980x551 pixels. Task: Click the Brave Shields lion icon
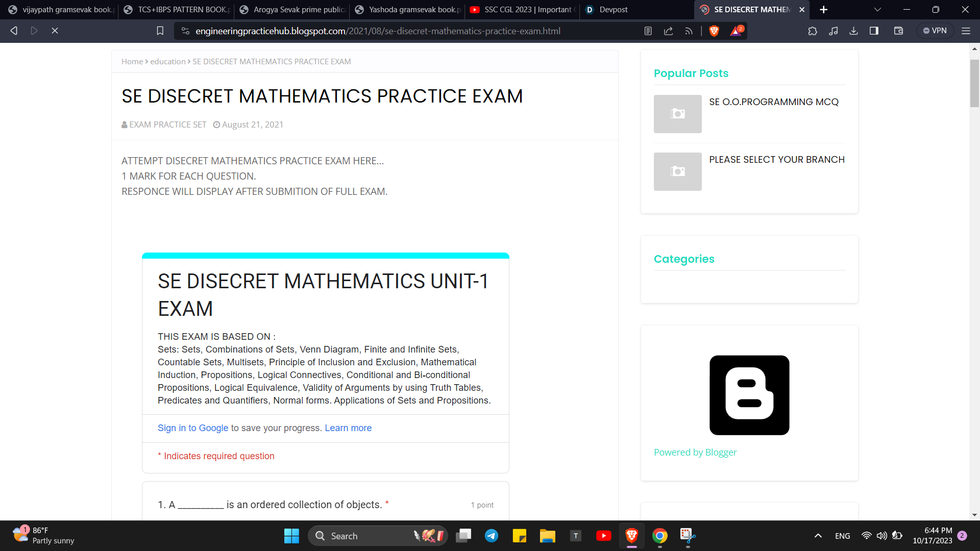point(714,31)
